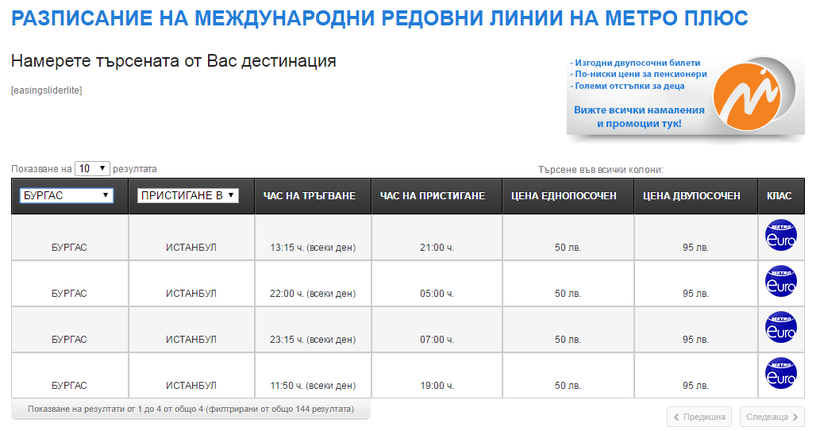820x431 pixels.
Task: Click departure time '11:50 ч. (всеки ден)'
Action: [x=313, y=385]
